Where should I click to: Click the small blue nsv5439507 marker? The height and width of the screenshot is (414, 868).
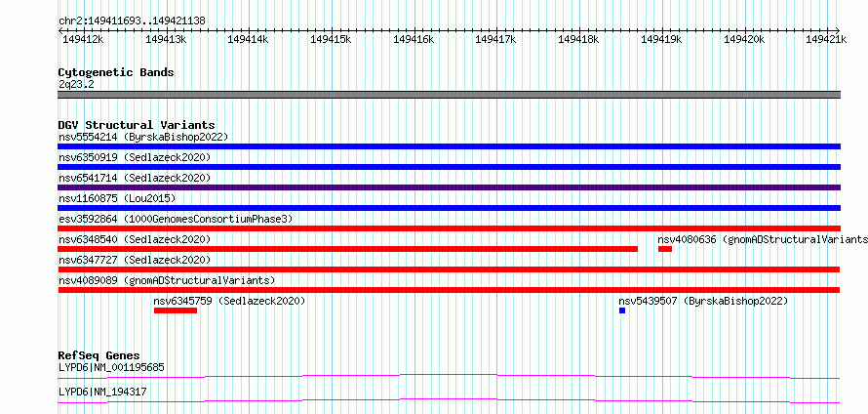pos(622,310)
